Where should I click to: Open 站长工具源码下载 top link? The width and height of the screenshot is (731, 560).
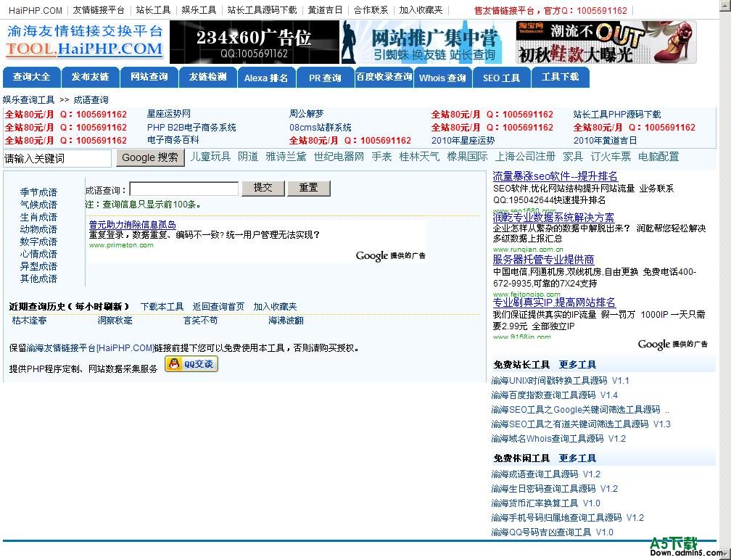point(262,9)
